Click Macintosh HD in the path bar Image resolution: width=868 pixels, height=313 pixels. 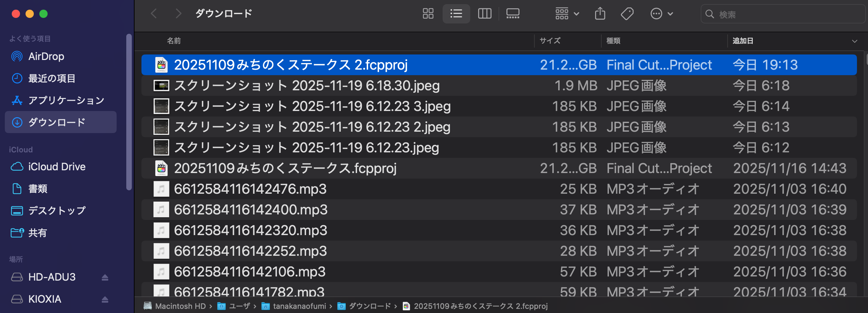tap(180, 306)
